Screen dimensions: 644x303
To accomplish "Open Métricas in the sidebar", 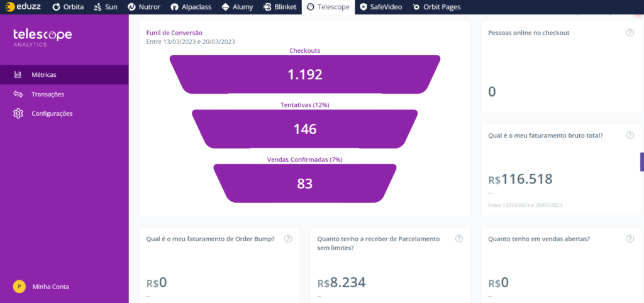I will tap(64, 75).
